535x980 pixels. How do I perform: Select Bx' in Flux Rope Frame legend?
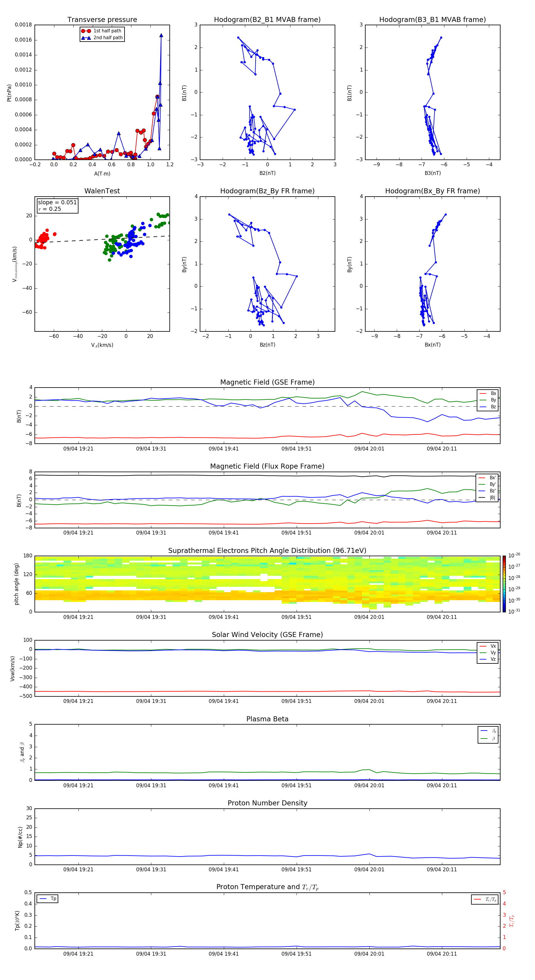click(487, 478)
